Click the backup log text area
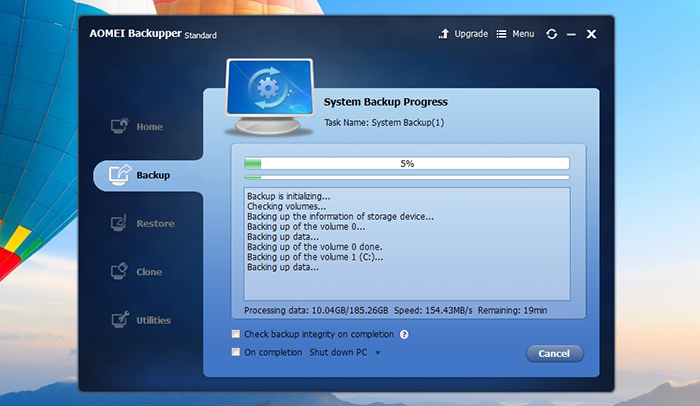Viewport: 700px width, 406px height. 407,244
